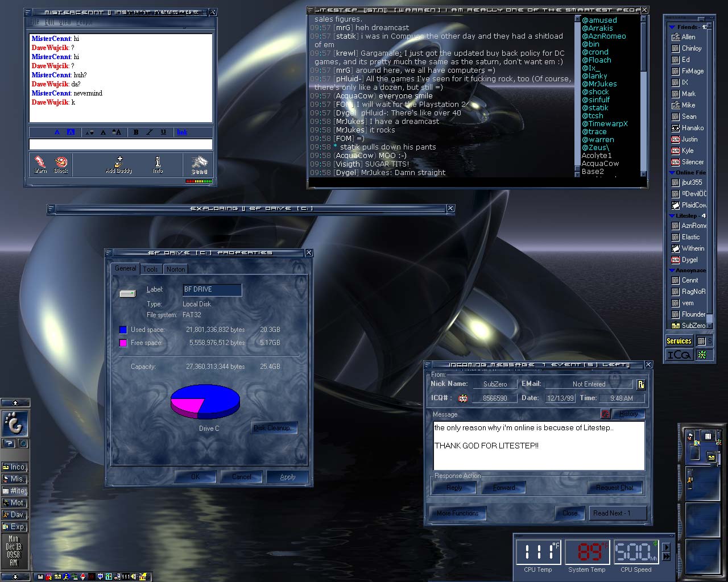
Task: Click @warren in IRC nick list
Action: tap(598, 139)
